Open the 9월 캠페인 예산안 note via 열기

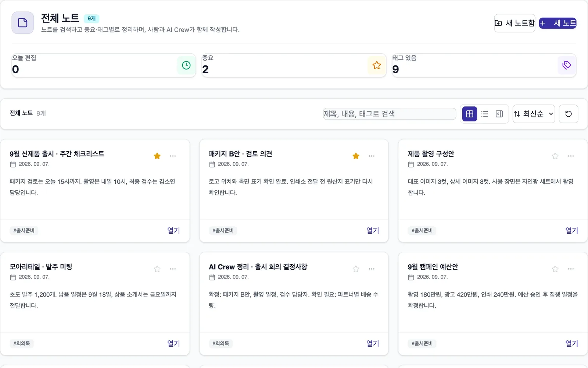point(572,343)
